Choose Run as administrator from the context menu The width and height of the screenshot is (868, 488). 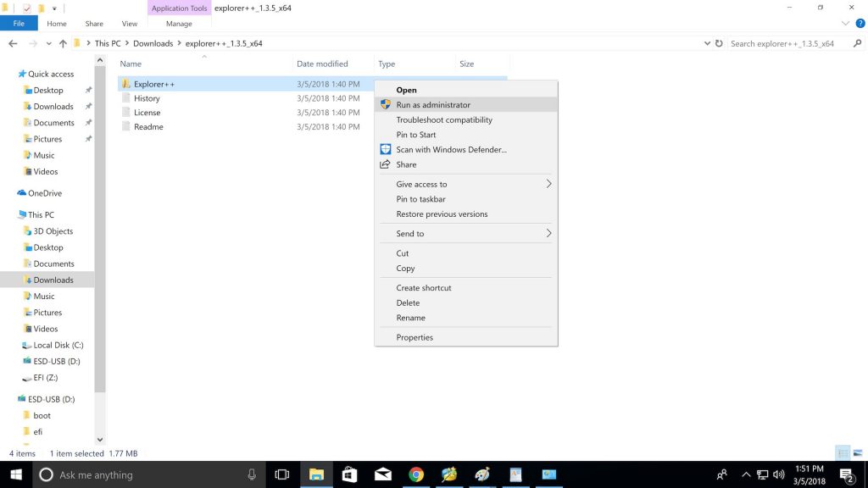[433, 105]
